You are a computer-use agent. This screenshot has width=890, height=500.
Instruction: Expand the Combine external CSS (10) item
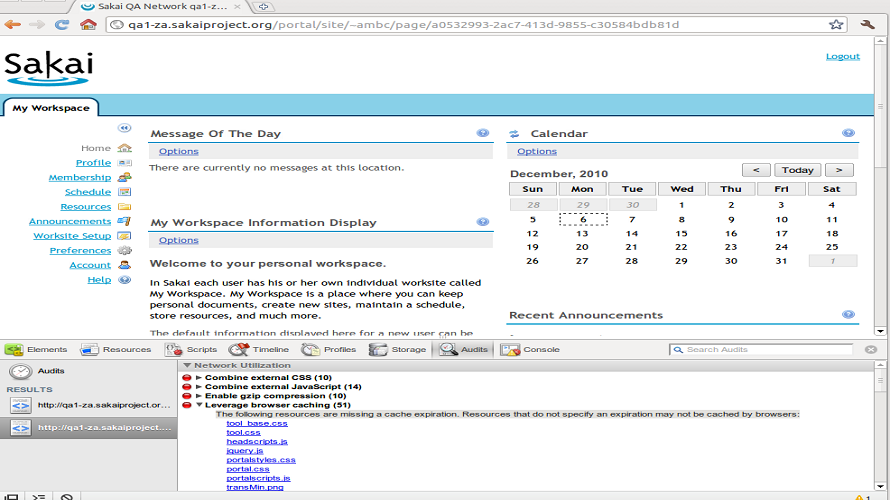pyautogui.click(x=199, y=377)
